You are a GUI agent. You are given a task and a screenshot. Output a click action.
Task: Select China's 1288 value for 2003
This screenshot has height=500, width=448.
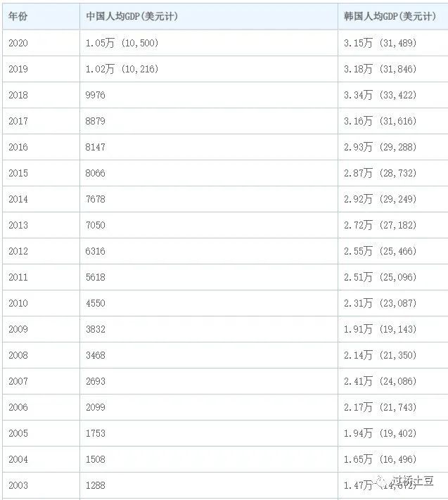(x=95, y=485)
